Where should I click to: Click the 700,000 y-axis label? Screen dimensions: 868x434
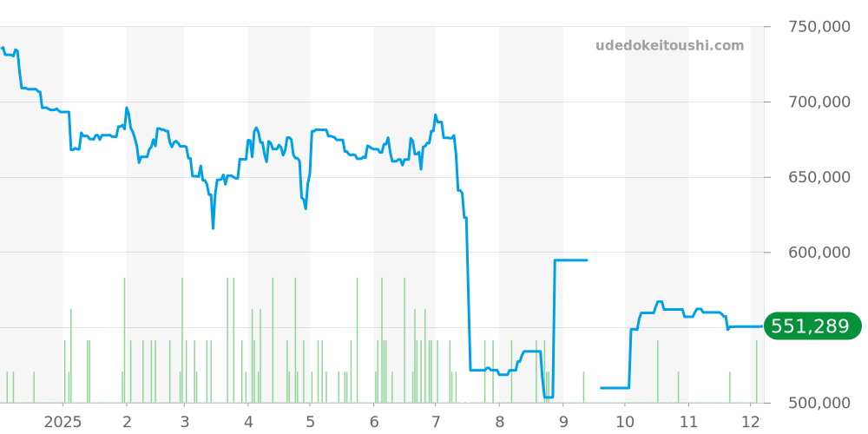819,102
